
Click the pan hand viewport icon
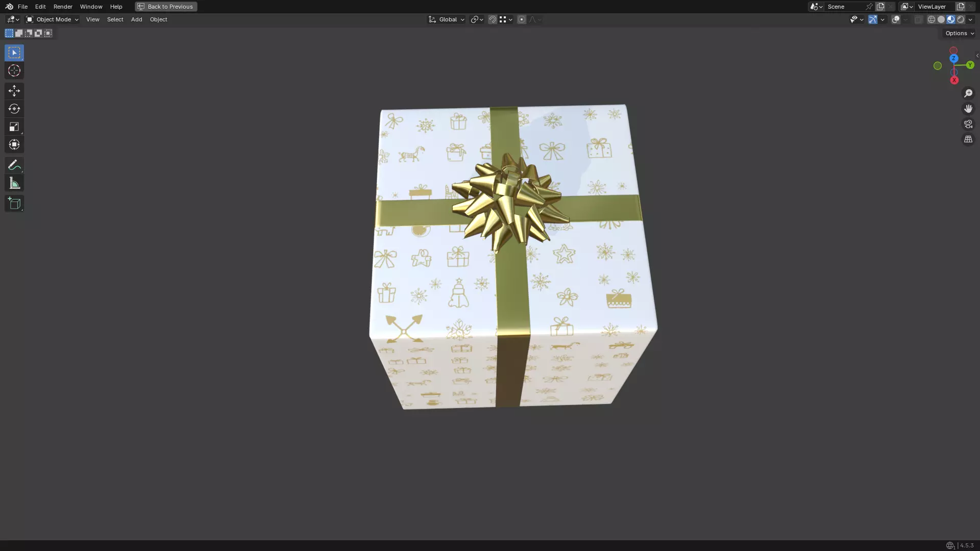tap(968, 109)
